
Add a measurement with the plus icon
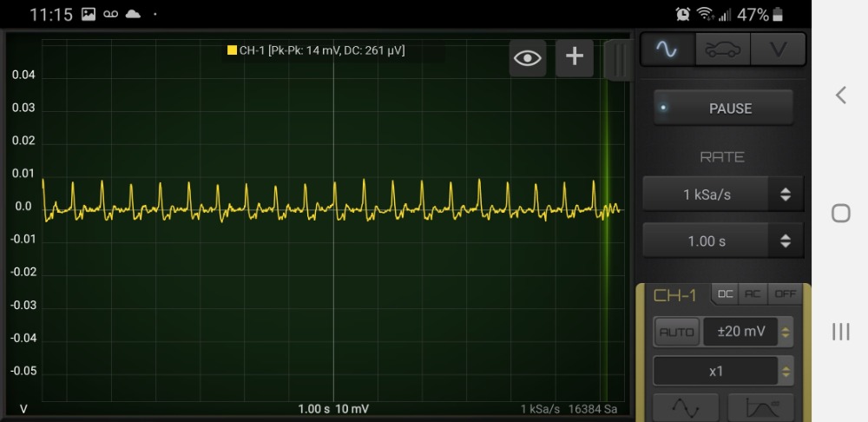coord(575,56)
